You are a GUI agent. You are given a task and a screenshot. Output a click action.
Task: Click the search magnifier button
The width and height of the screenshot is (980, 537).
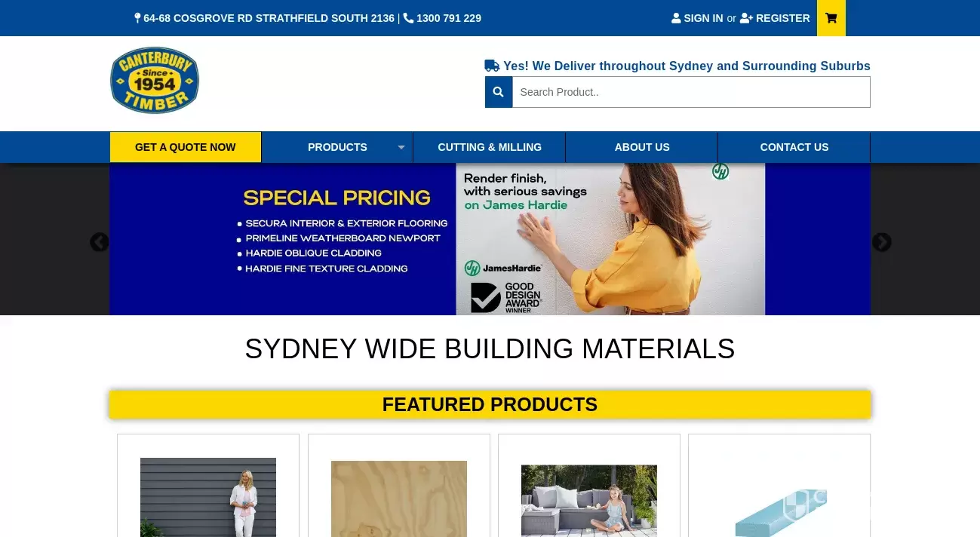click(498, 92)
